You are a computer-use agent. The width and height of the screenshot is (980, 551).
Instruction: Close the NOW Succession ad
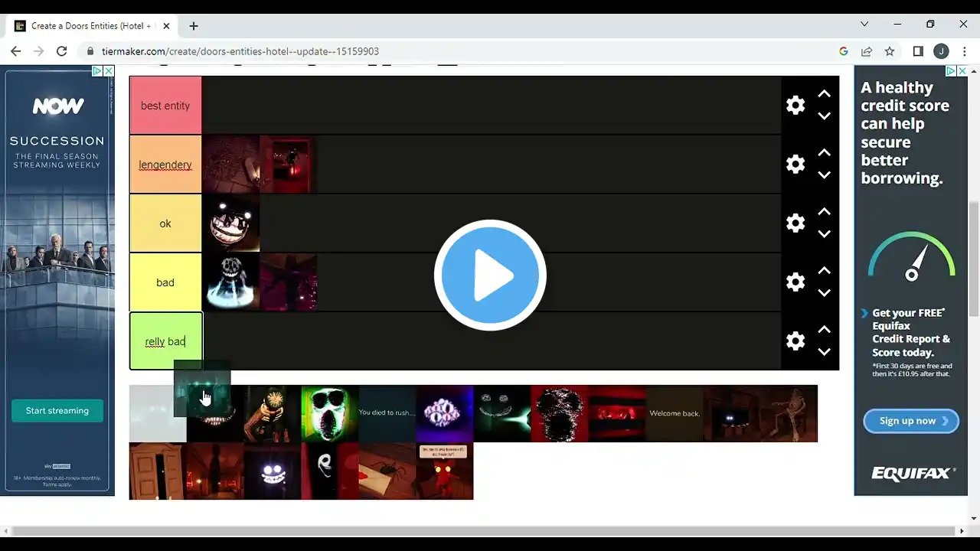pos(109,70)
